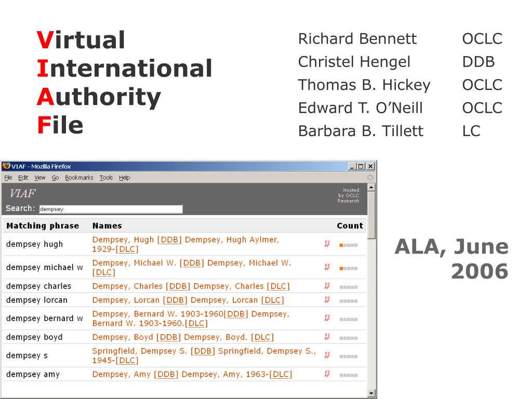Click the Names column header
Screen dimensions: 532x399
coord(107,226)
